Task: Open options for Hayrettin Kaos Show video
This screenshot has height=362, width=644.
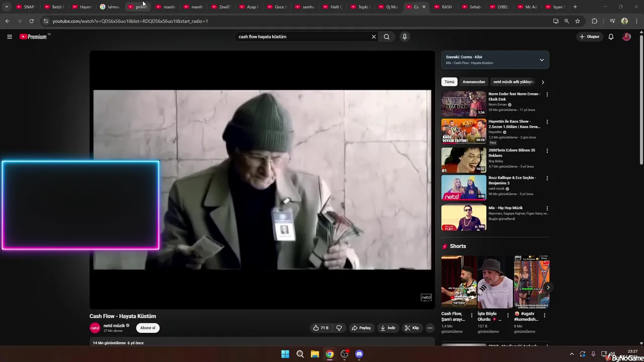Action: click(x=547, y=122)
